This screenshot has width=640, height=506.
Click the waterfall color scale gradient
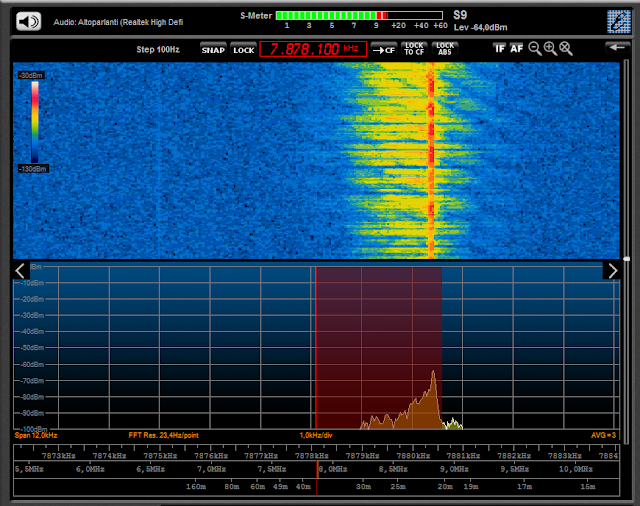click(35, 122)
